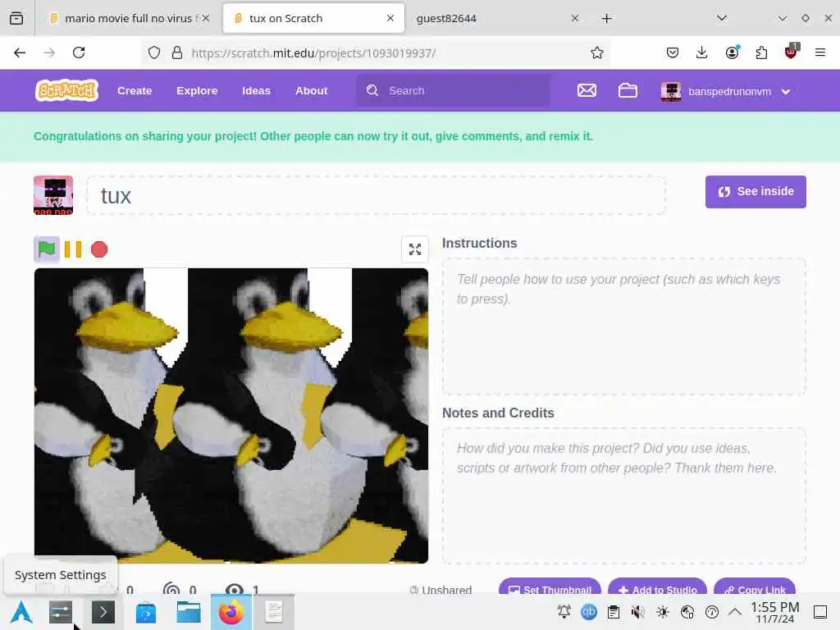Bookmark this page with star icon
The image size is (840, 630).
click(597, 52)
